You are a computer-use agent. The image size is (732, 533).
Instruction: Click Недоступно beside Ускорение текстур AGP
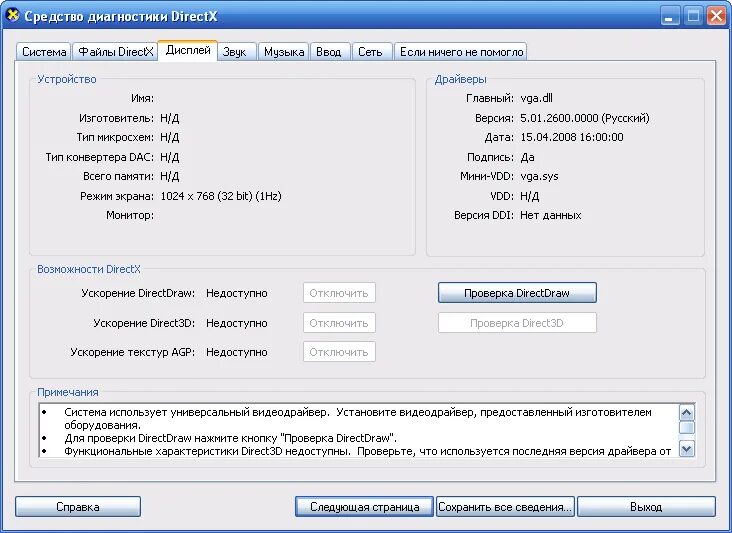(237, 352)
